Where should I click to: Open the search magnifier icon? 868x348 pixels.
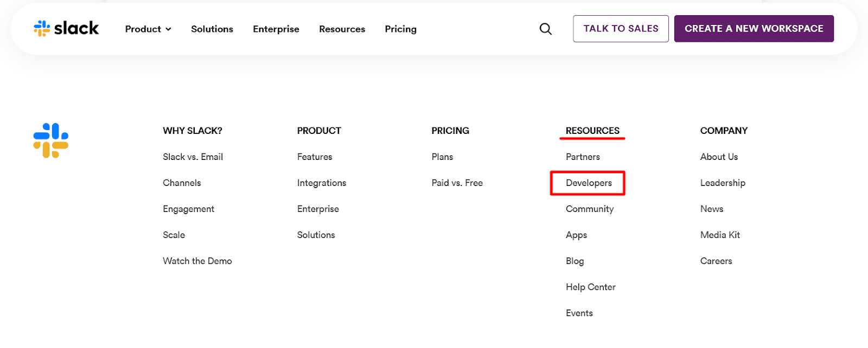click(x=545, y=29)
